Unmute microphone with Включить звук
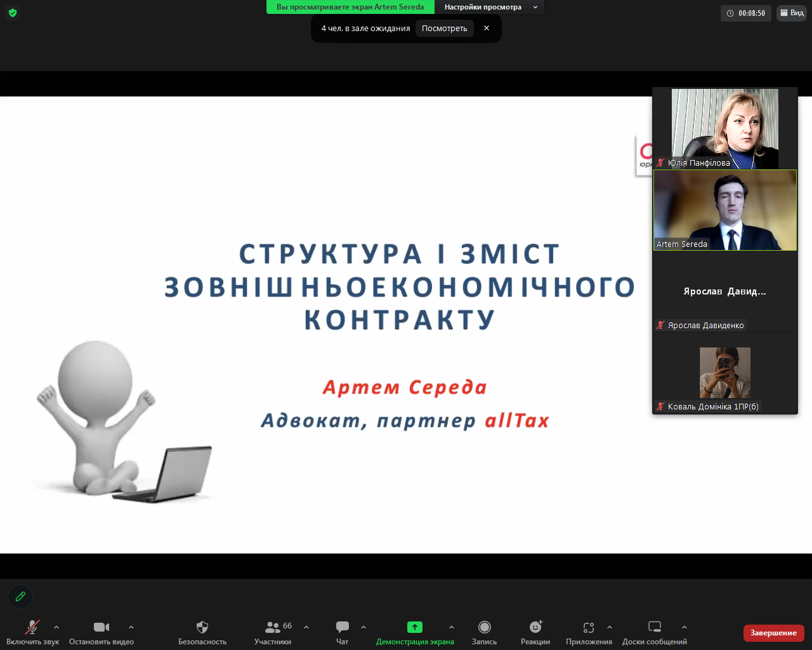This screenshot has width=812, height=650. click(32, 633)
